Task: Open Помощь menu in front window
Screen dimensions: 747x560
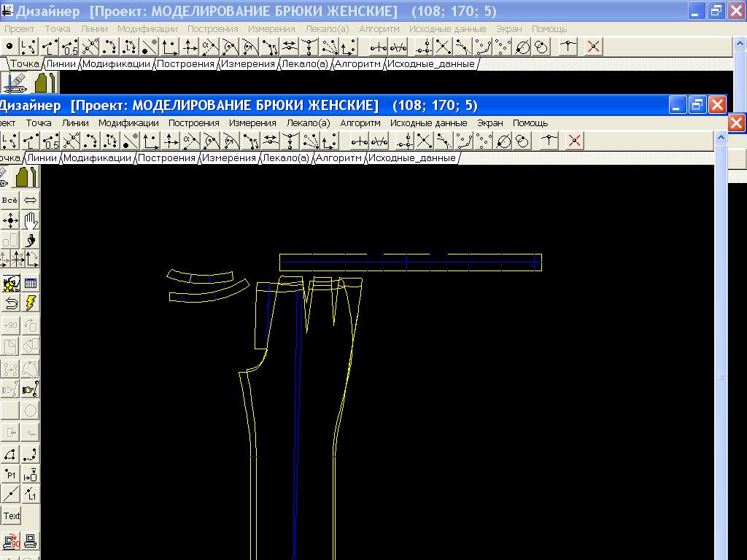Action: [x=530, y=122]
